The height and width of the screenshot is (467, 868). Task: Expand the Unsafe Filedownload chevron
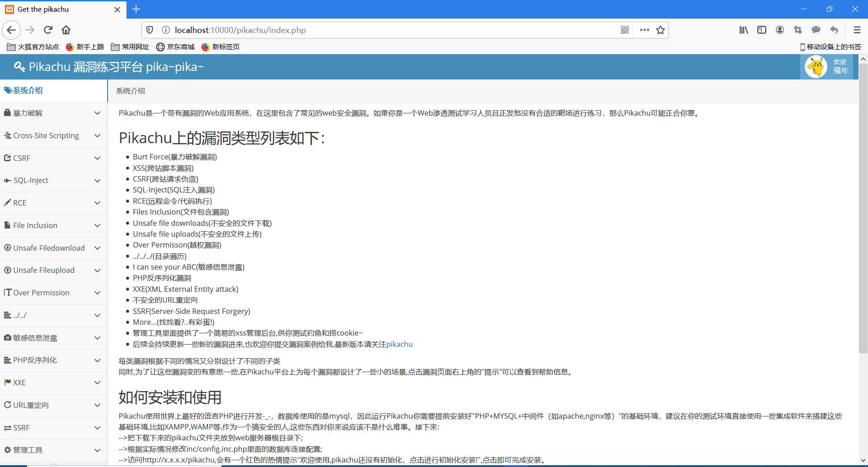(97, 248)
